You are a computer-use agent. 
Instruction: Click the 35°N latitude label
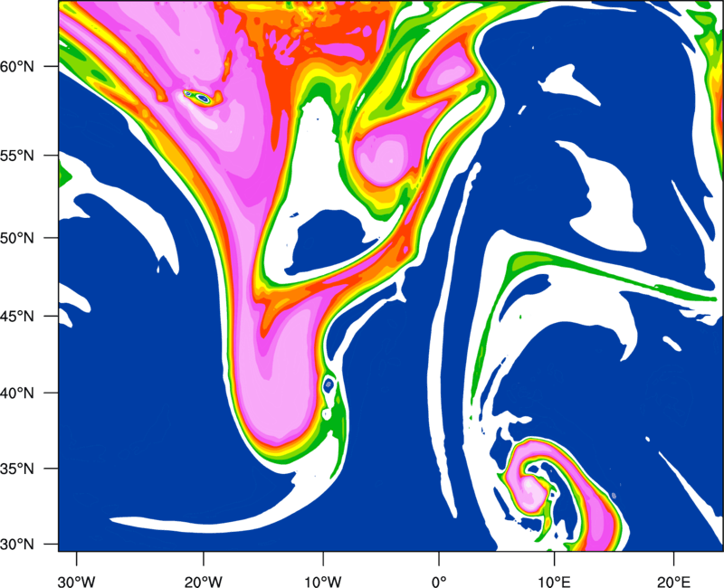tap(17, 469)
